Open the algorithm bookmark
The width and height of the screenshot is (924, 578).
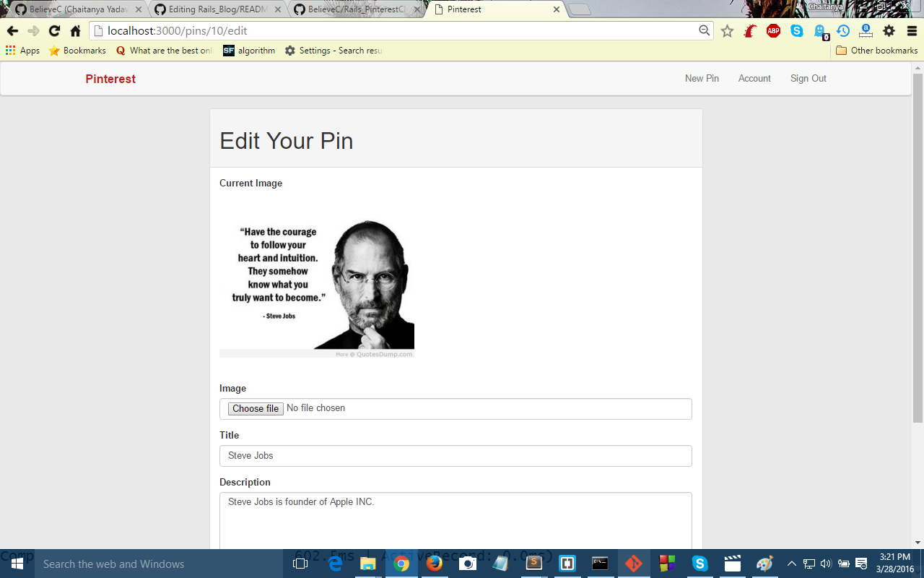pos(249,51)
